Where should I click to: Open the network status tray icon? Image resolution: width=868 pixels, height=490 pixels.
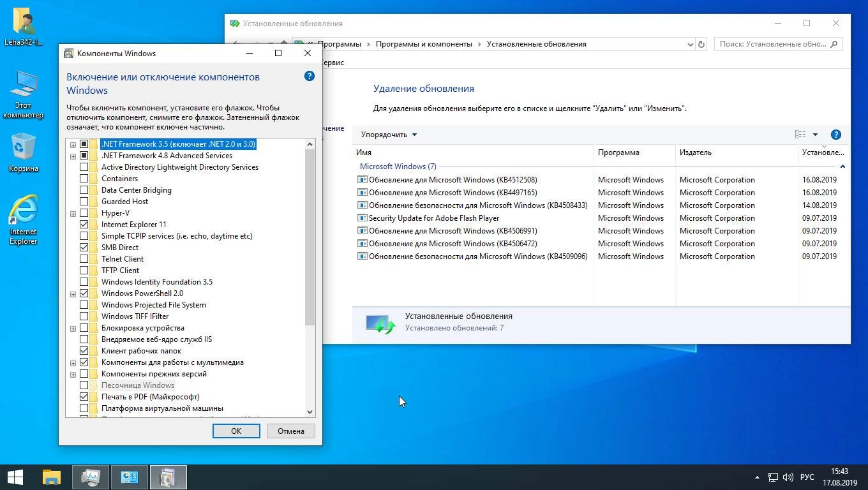(772, 477)
